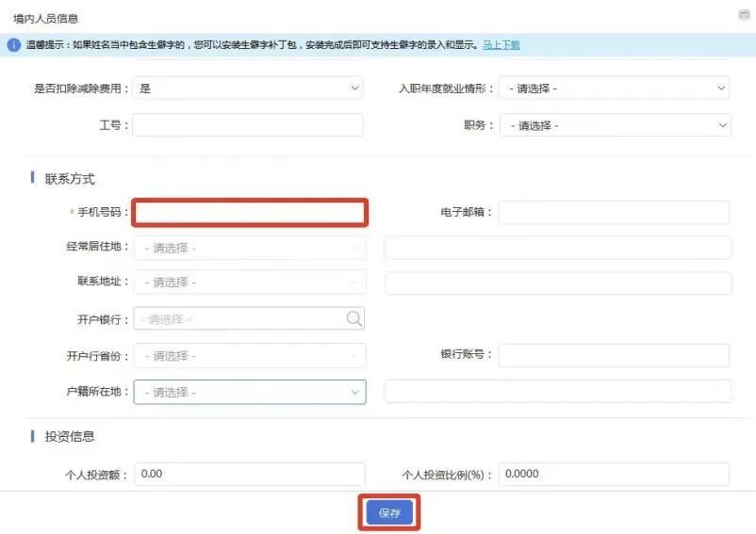
Task: Open the 户籍所在地 region dropdown
Action: [x=250, y=392]
